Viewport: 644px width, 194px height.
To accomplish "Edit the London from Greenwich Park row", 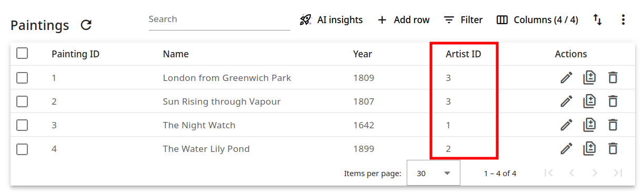I will pos(566,78).
